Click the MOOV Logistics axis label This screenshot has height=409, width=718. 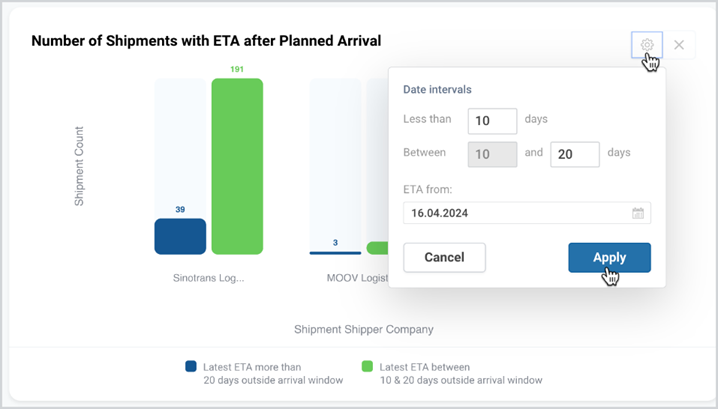click(357, 278)
